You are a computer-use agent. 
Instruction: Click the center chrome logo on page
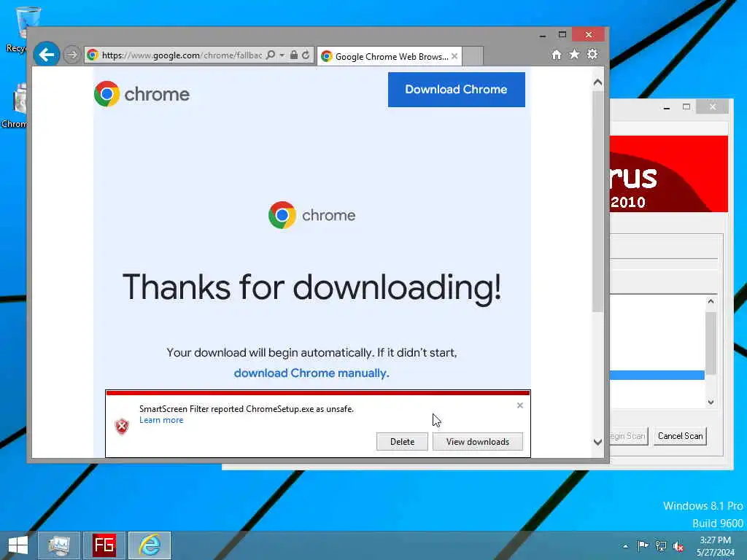[x=311, y=215]
